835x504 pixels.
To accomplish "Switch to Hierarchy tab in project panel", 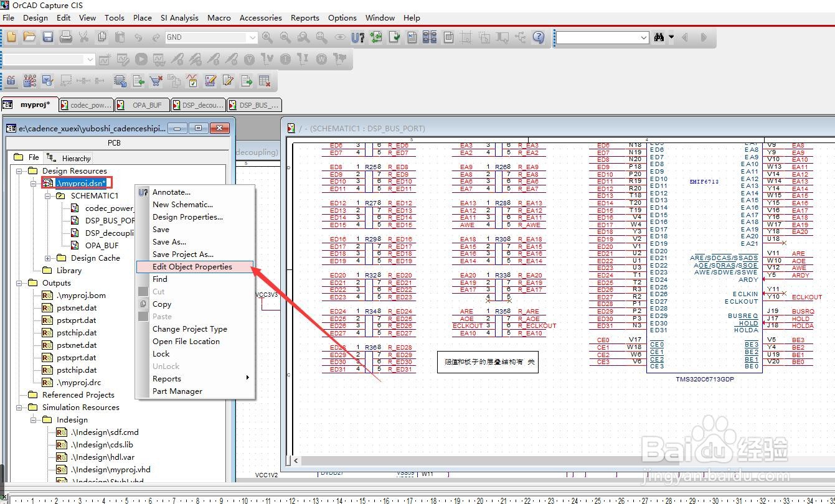I will pyautogui.click(x=70, y=158).
